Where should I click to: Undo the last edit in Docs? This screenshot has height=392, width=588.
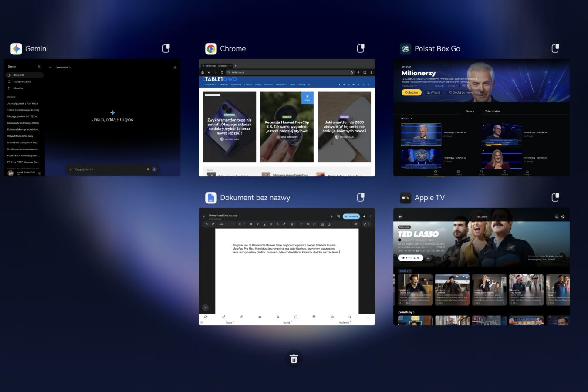[x=206, y=224]
